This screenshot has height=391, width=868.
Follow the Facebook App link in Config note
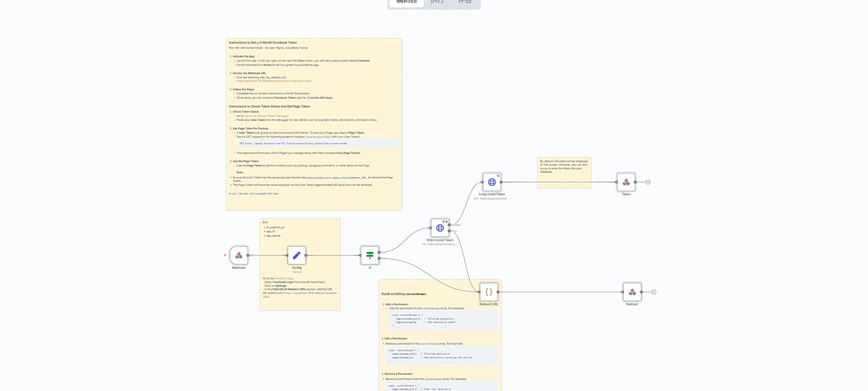tap(284, 278)
